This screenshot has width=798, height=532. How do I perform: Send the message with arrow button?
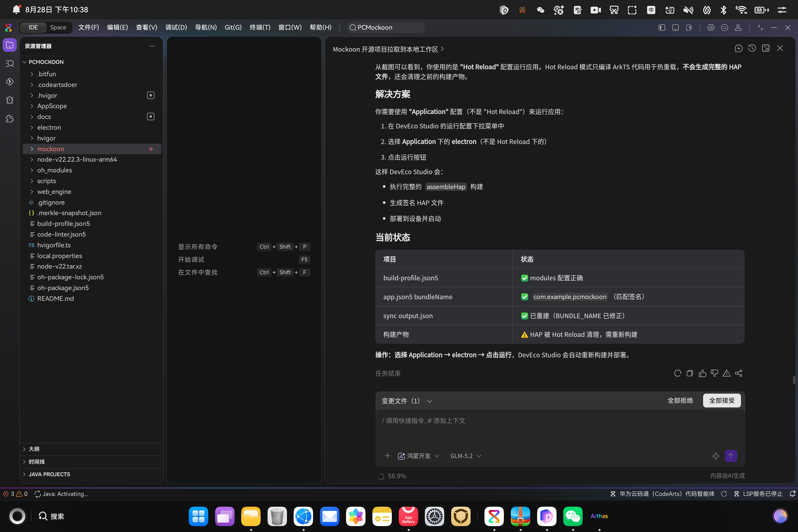click(x=731, y=456)
